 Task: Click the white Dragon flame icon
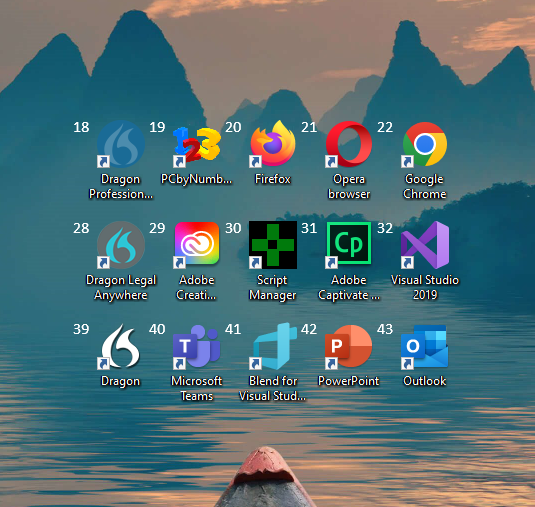tap(121, 346)
